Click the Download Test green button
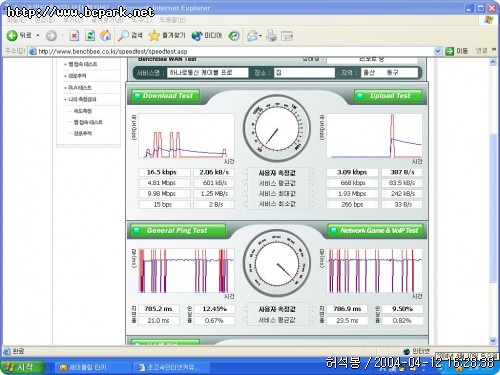Viewport: 500px width, 375px height. click(166, 96)
